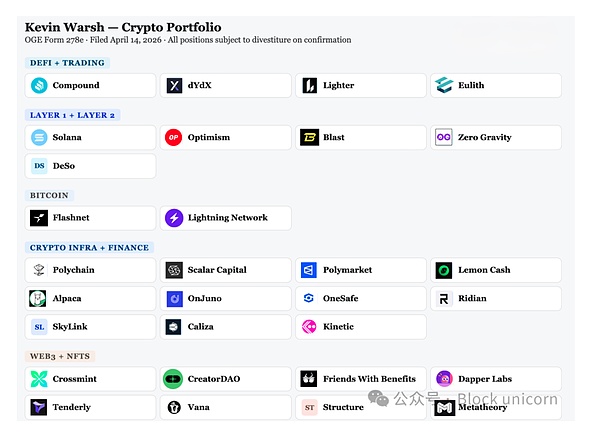Open the Scalar Capital card
Screen dimensions: 600x444
pyautogui.click(x=226, y=270)
